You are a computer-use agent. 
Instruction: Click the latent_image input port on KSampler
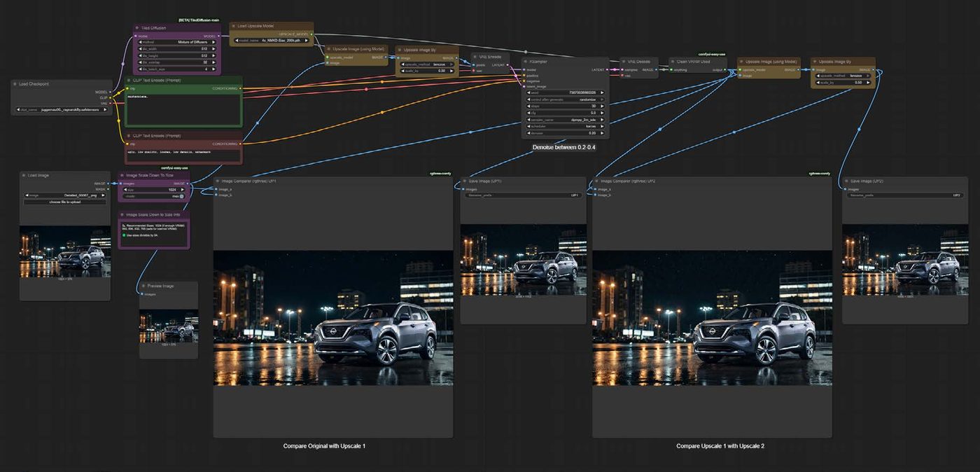pos(525,86)
